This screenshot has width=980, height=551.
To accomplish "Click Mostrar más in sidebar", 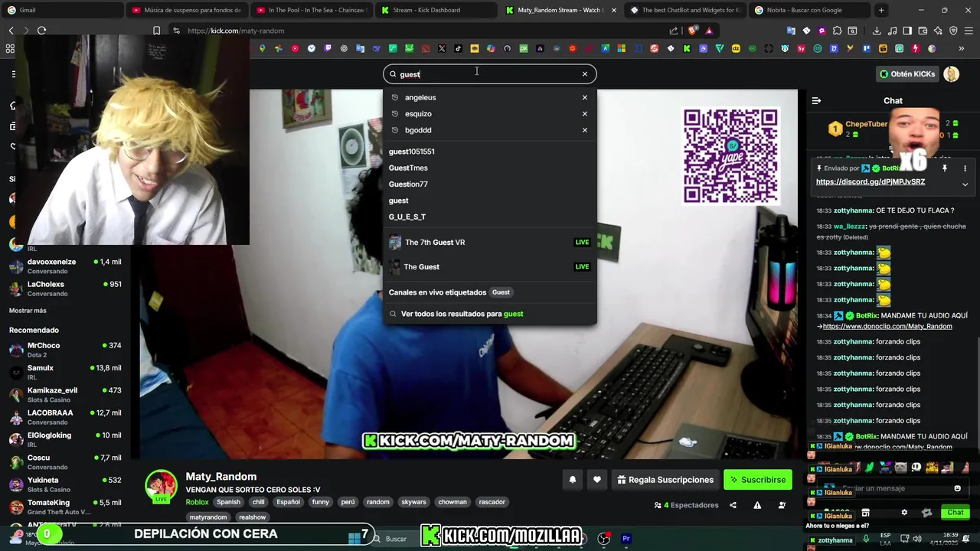I will [x=28, y=311].
